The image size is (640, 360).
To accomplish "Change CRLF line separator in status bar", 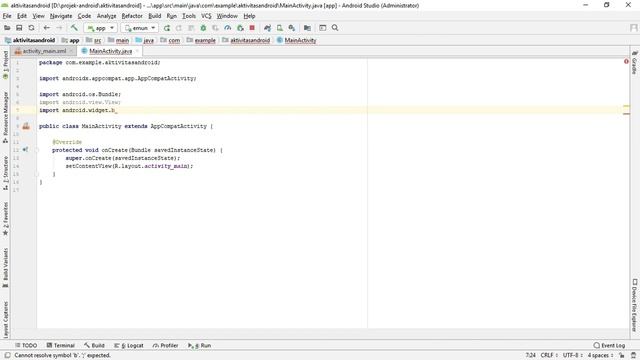I will 549,356.
